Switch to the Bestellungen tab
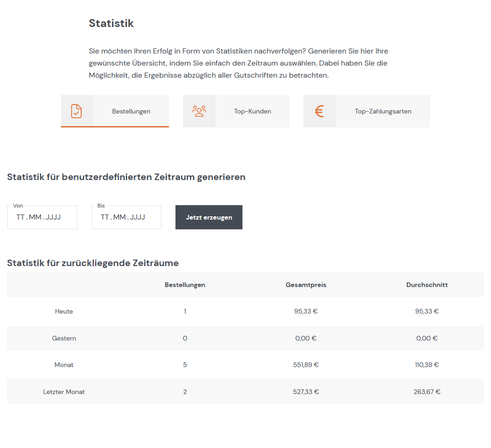Screen dimensions: 491x448 pyautogui.click(x=115, y=111)
